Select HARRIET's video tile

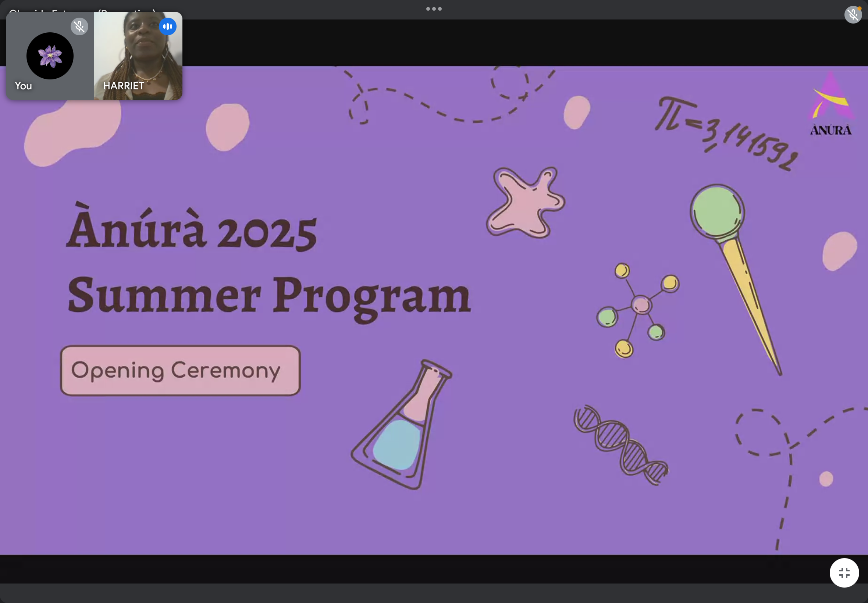tap(138, 56)
